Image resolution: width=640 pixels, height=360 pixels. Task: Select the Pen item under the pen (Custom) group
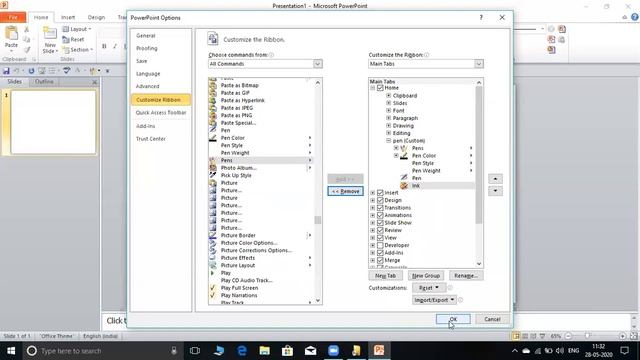click(x=416, y=178)
